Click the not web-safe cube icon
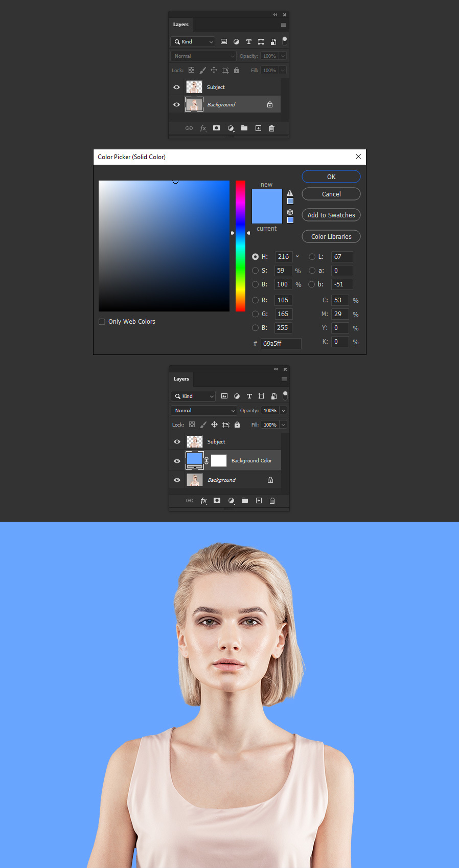The height and width of the screenshot is (868, 459). (x=290, y=212)
